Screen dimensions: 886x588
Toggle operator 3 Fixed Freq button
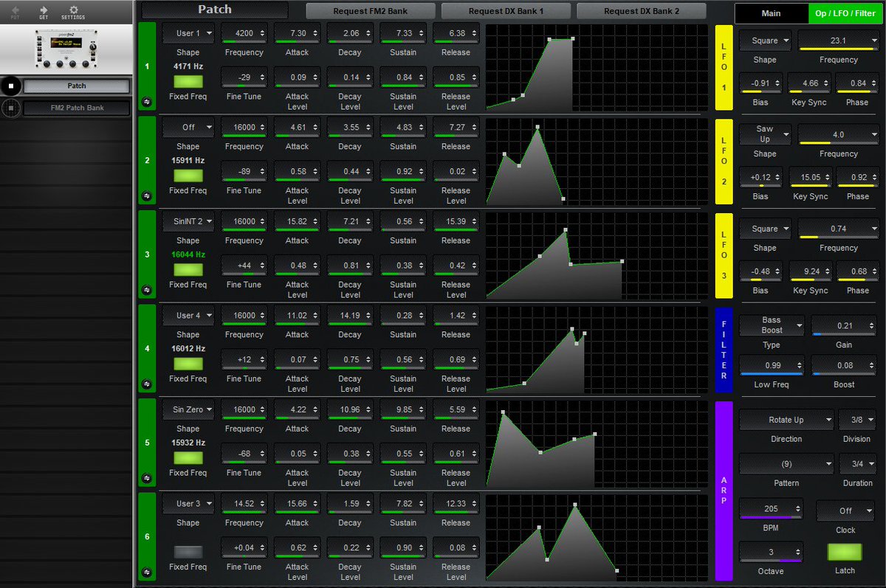coord(188,269)
